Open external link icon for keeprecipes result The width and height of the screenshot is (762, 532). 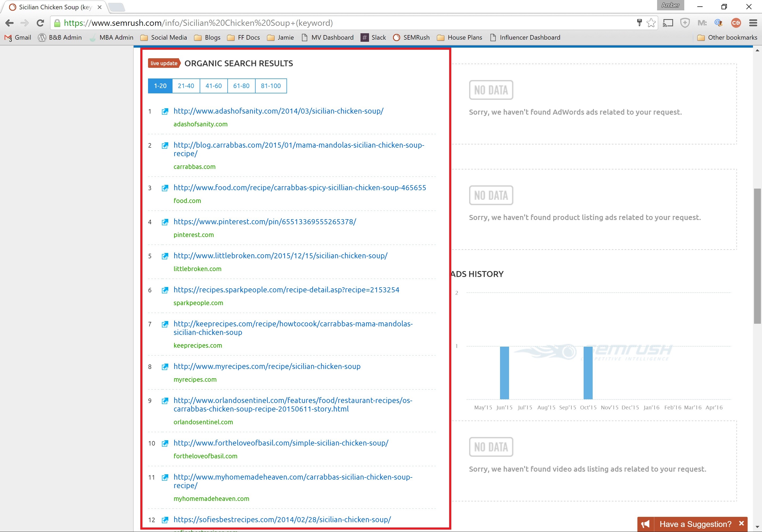(165, 324)
